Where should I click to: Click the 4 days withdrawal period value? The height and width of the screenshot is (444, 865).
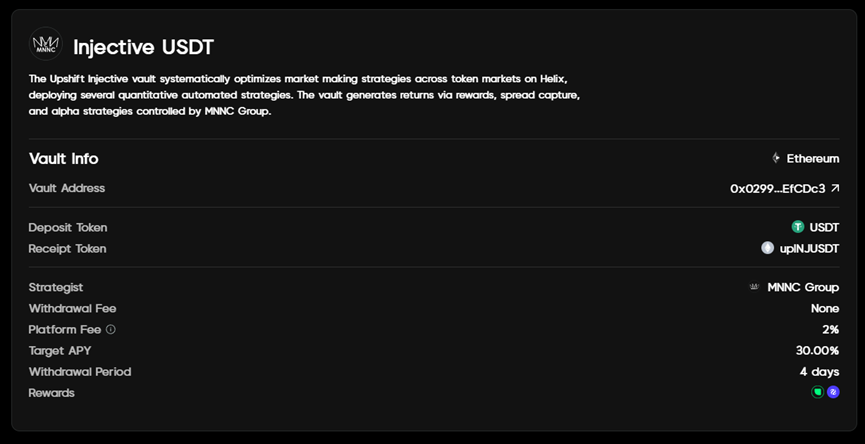819,371
